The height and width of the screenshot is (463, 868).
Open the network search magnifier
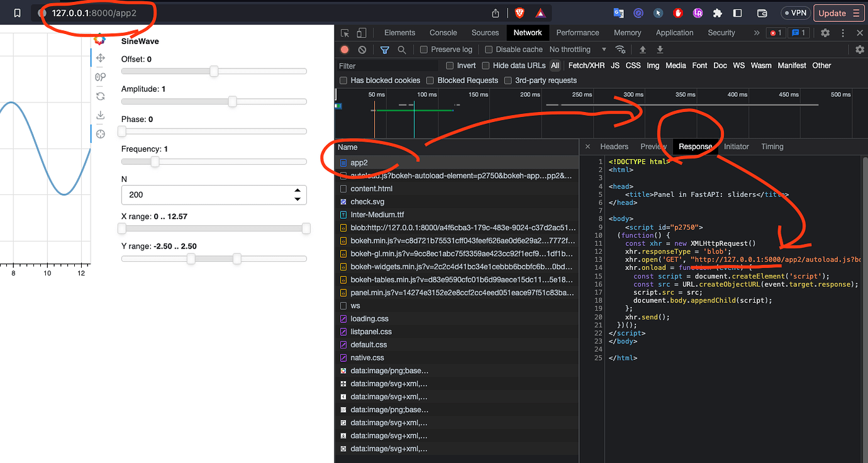pos(402,49)
